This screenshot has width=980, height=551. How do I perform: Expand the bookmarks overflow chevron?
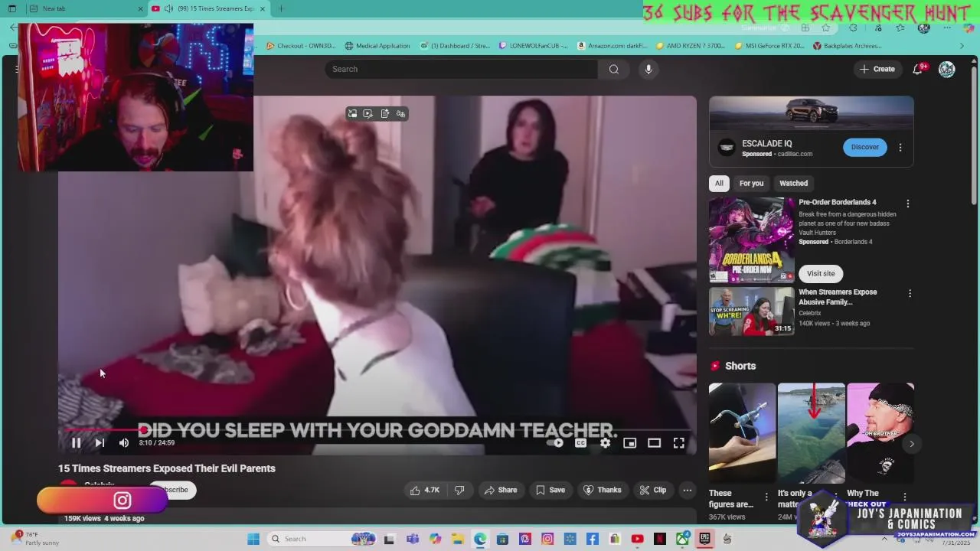962,46
